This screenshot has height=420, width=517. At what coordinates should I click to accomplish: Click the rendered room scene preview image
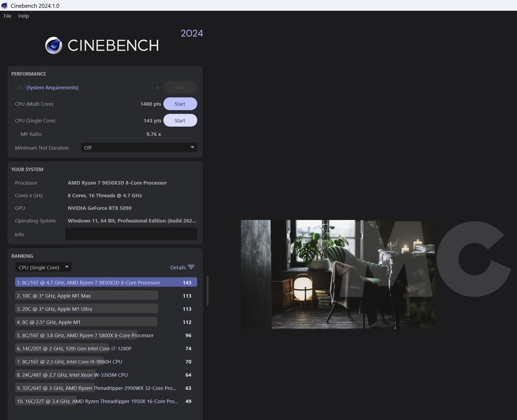tap(337, 274)
